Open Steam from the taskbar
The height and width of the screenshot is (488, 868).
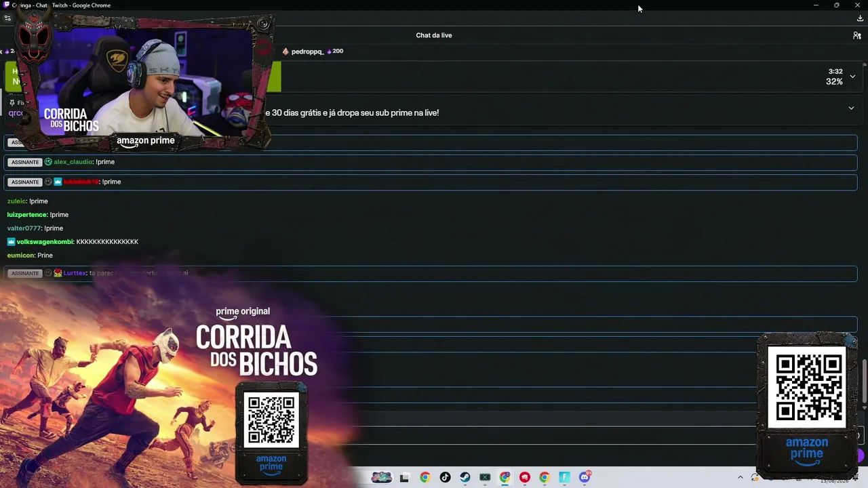coord(465,477)
